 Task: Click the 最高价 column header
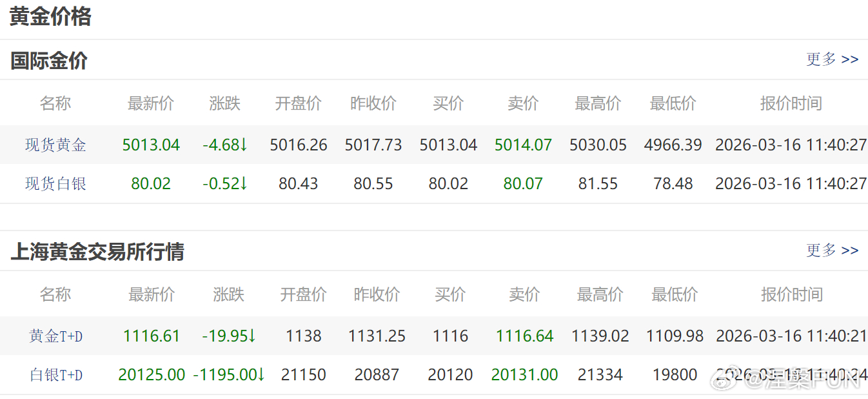click(598, 103)
